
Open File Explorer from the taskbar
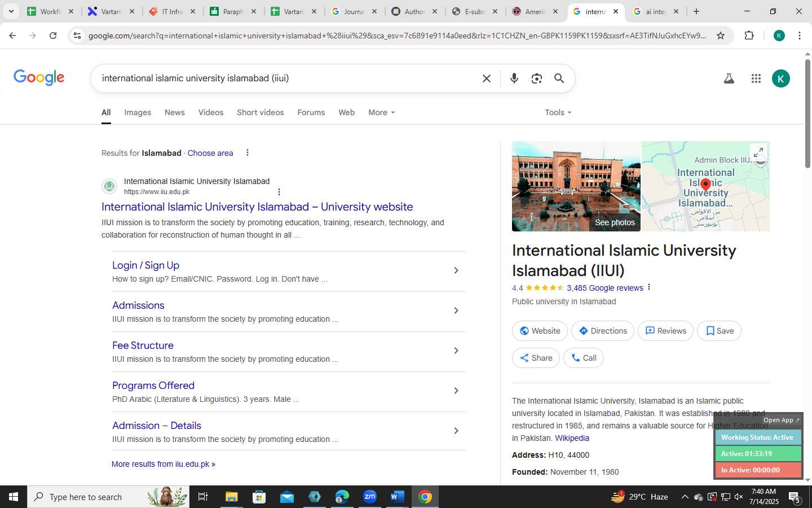pos(232,497)
